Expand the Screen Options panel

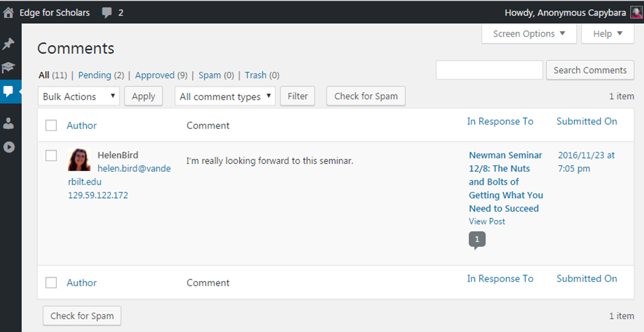coord(529,34)
